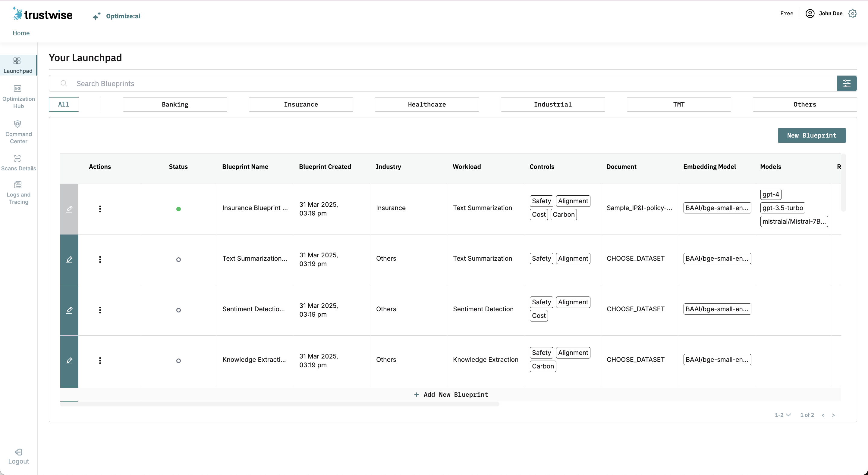
Task: Toggle green status dot of Insurance Blueprint
Action: [179, 209]
